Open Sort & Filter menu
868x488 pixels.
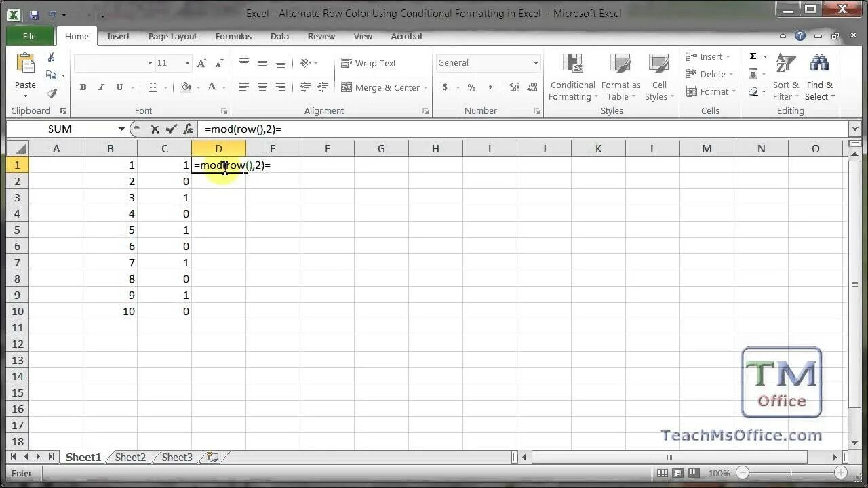point(786,77)
